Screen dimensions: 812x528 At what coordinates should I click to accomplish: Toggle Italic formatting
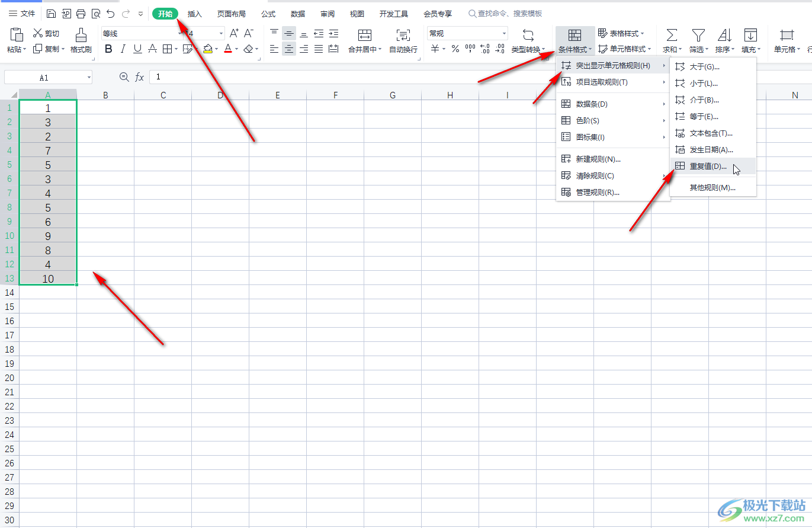123,49
